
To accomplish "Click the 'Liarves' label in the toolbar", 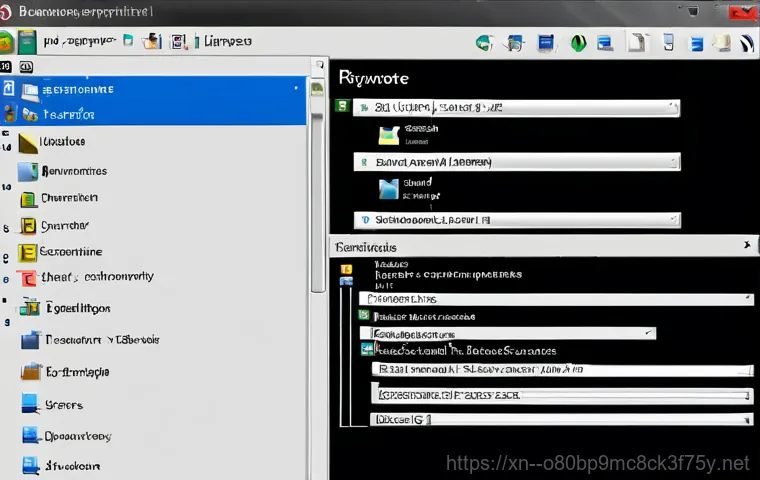I will (228, 42).
